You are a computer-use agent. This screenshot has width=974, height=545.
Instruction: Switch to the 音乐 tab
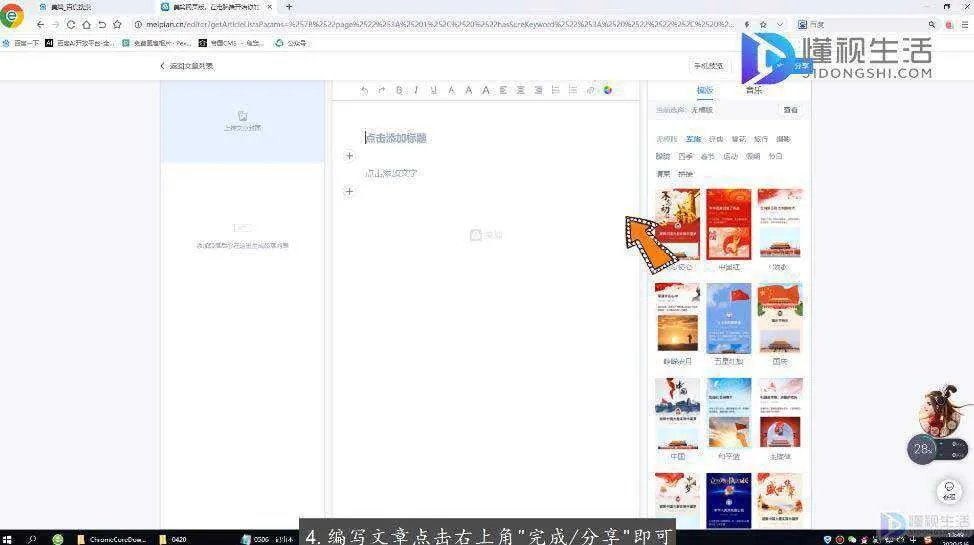coord(753,90)
